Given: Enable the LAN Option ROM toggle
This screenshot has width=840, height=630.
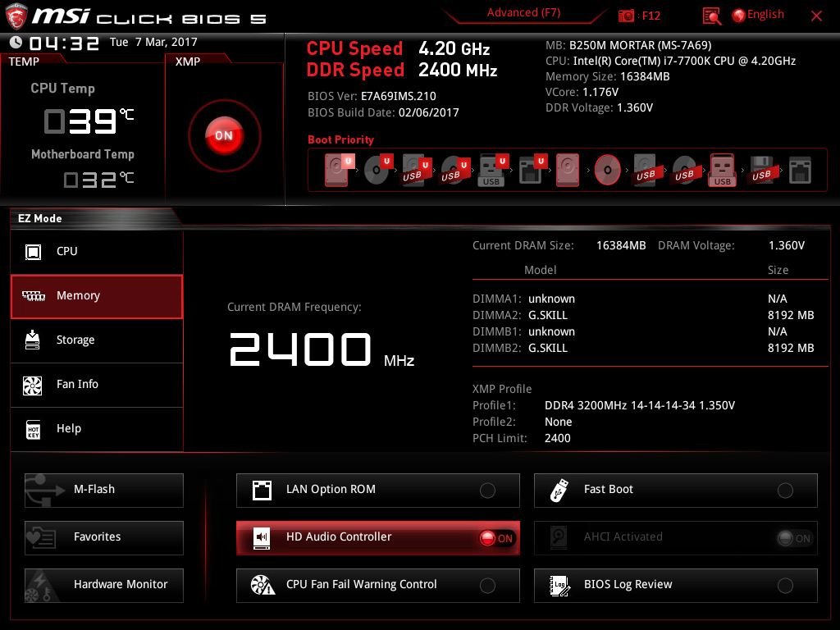Looking at the screenshot, I should (x=487, y=491).
